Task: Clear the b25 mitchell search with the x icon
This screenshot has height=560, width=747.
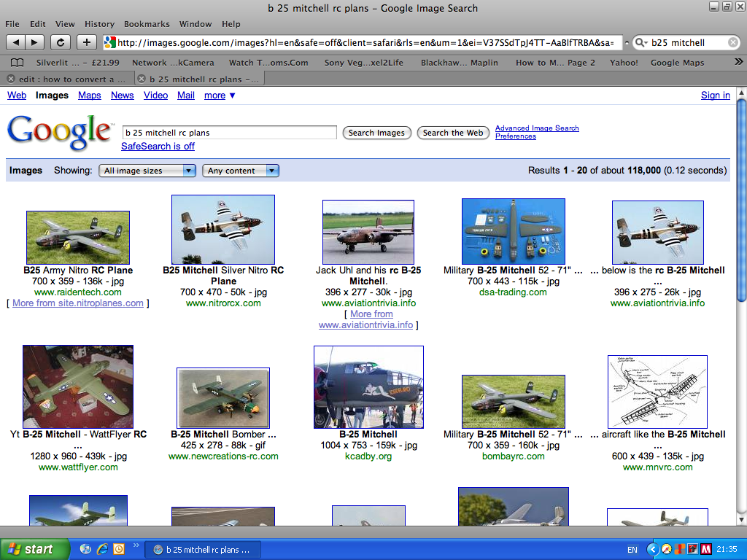Action: tap(735, 42)
